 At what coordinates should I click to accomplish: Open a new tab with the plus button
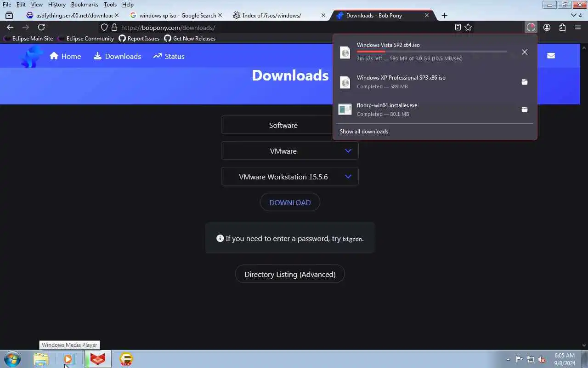coord(444,15)
